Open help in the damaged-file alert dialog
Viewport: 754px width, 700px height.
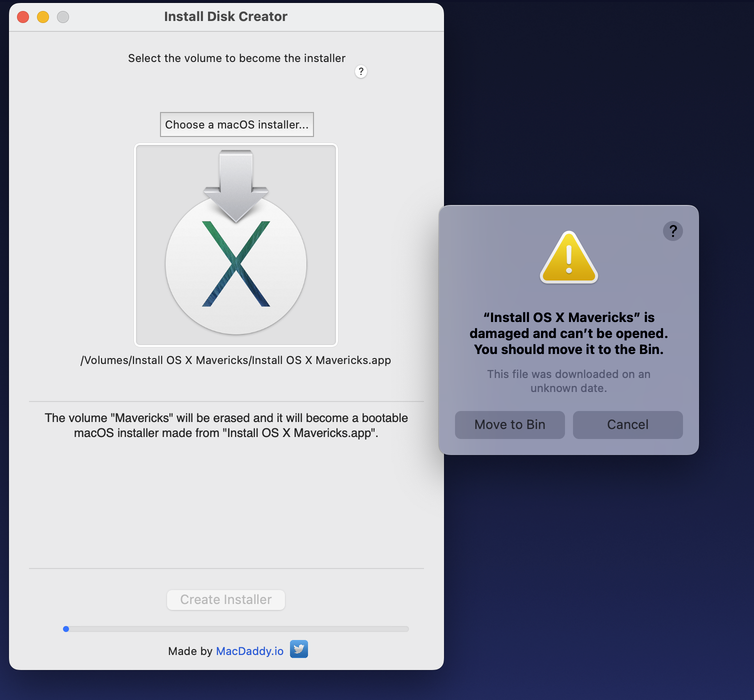point(673,231)
